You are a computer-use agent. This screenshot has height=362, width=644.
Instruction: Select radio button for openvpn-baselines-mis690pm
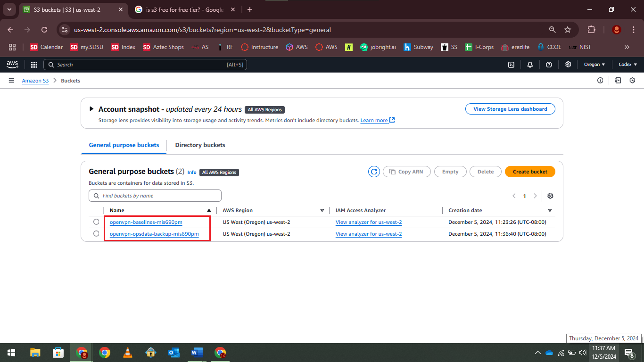[x=96, y=222]
